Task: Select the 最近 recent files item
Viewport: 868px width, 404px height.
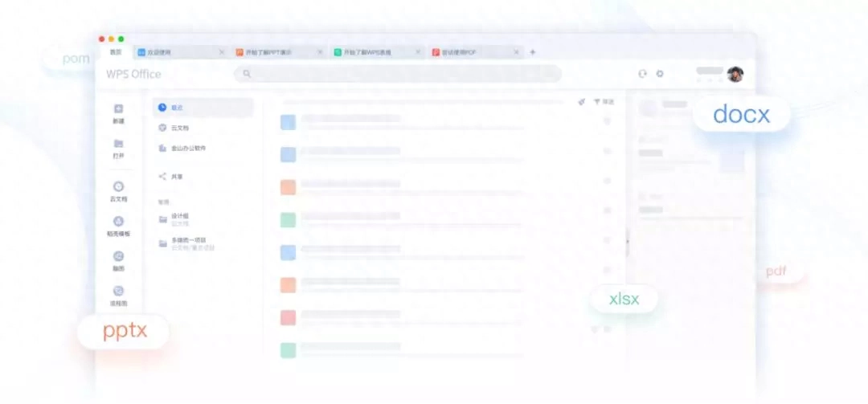Action: (203, 108)
